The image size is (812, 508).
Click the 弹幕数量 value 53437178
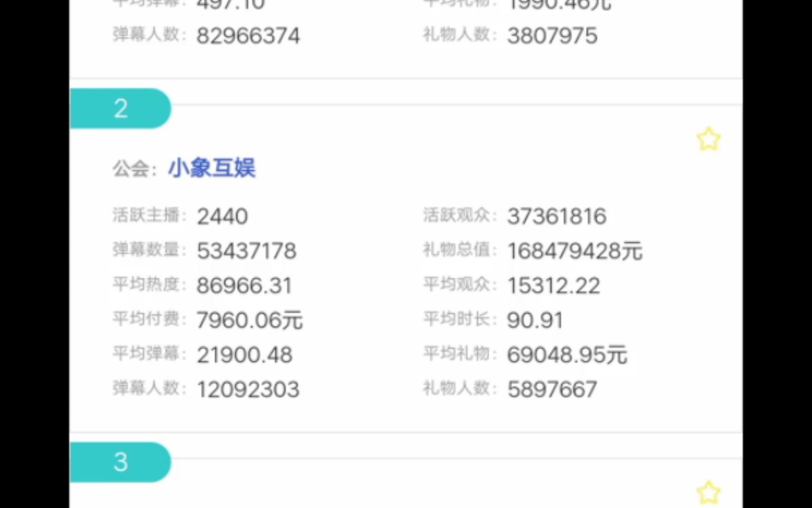pos(247,251)
